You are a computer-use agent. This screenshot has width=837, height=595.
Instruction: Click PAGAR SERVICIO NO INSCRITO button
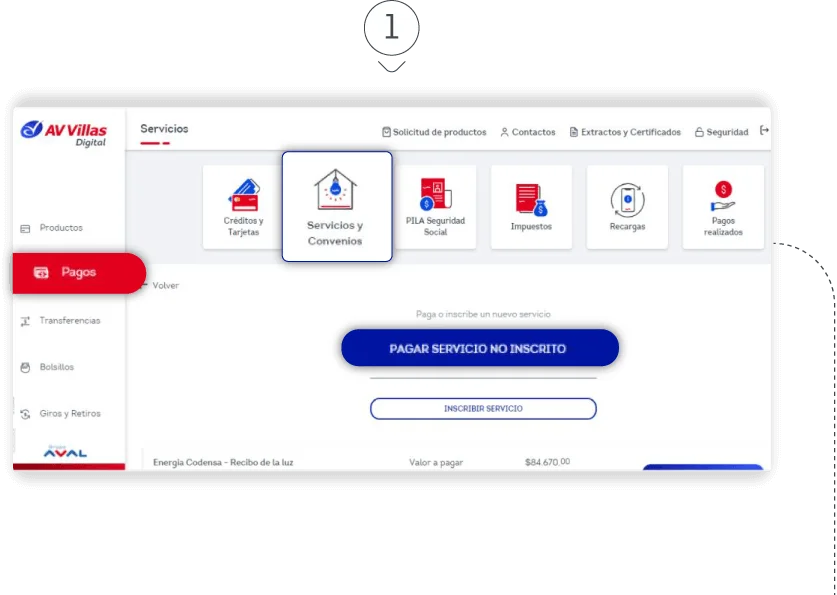point(480,347)
